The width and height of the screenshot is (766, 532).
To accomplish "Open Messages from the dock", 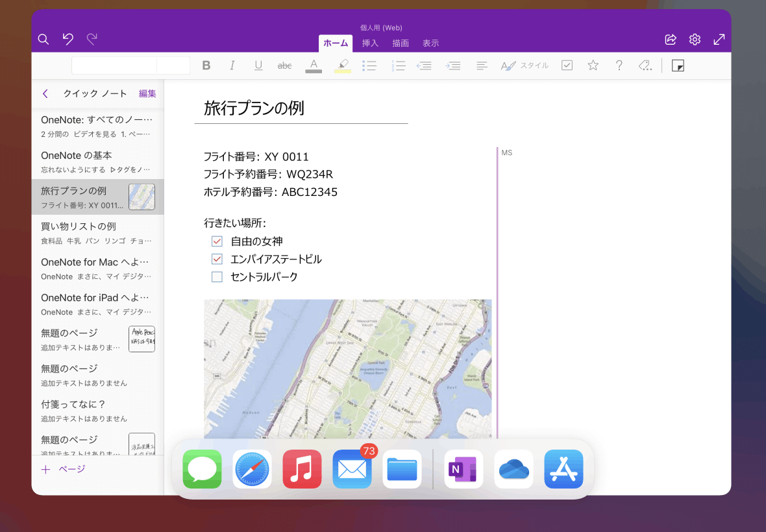I will [x=203, y=469].
